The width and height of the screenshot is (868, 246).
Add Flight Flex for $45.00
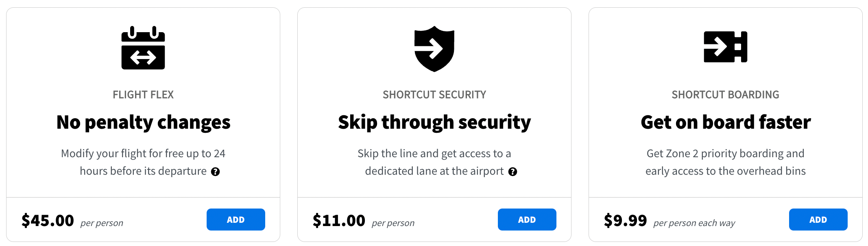pos(236,220)
